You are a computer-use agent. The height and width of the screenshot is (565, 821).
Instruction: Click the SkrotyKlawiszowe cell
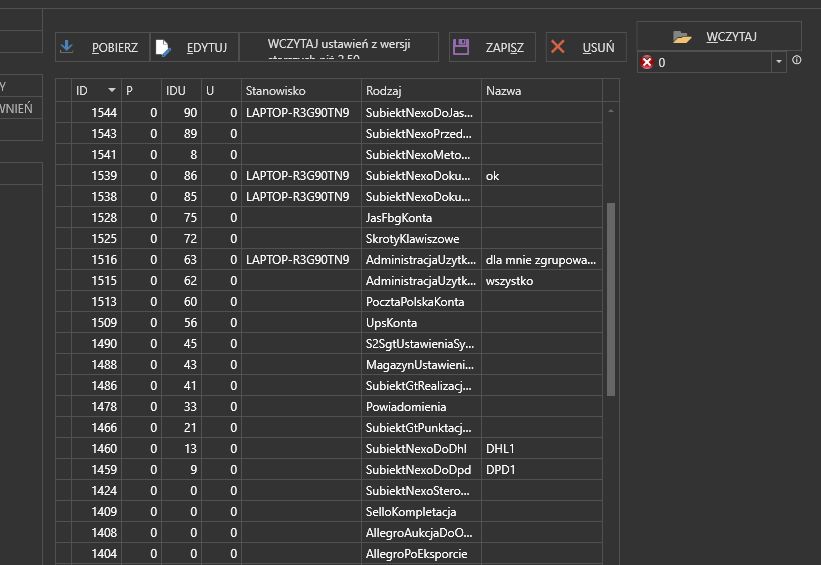(421, 239)
